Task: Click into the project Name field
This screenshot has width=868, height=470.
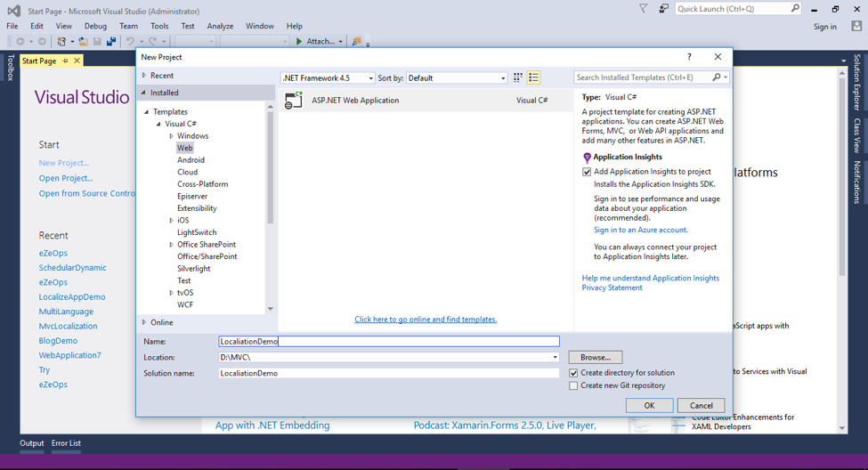Action: (x=389, y=341)
